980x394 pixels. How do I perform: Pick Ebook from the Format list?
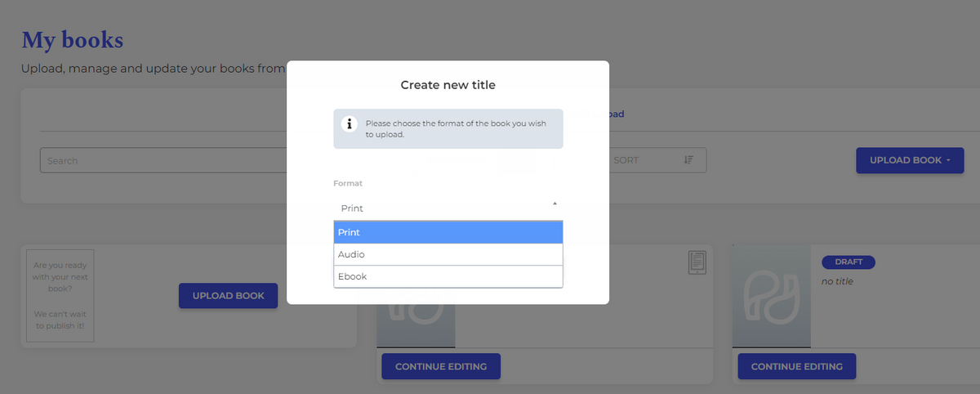(x=448, y=277)
